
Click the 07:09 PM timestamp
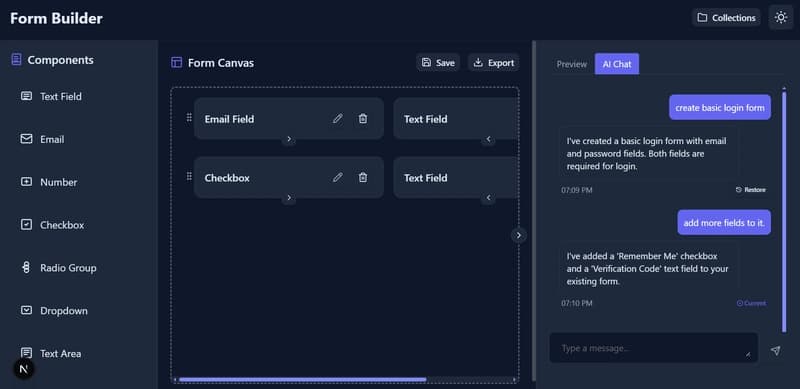click(x=577, y=190)
